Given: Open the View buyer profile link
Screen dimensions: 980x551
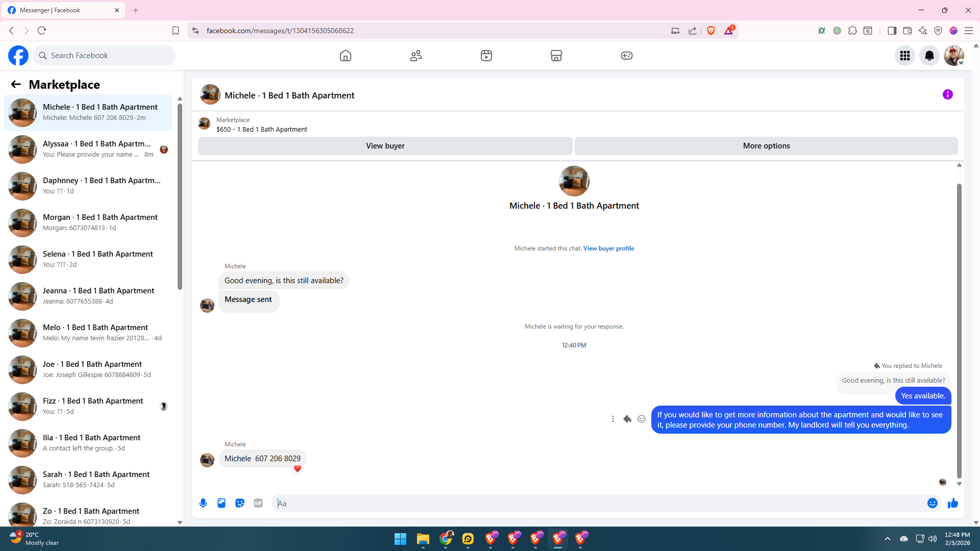Looking at the screenshot, I should pos(608,248).
